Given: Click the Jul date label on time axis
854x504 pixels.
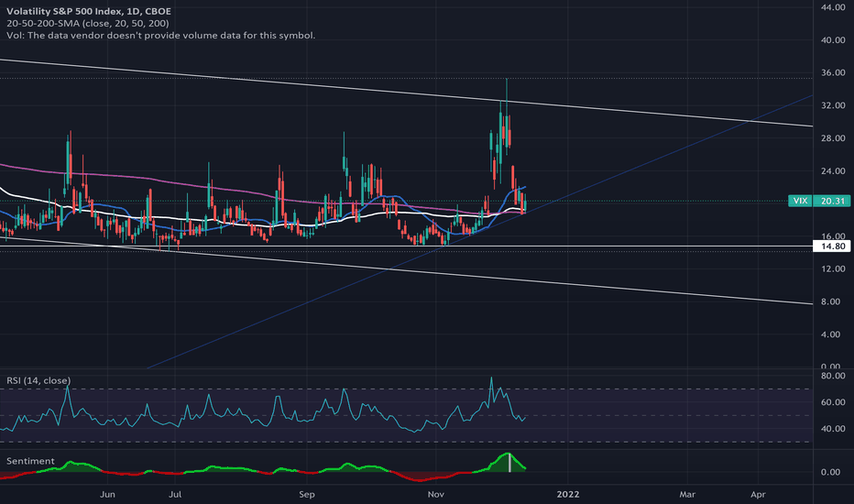Looking at the screenshot, I should (174, 494).
